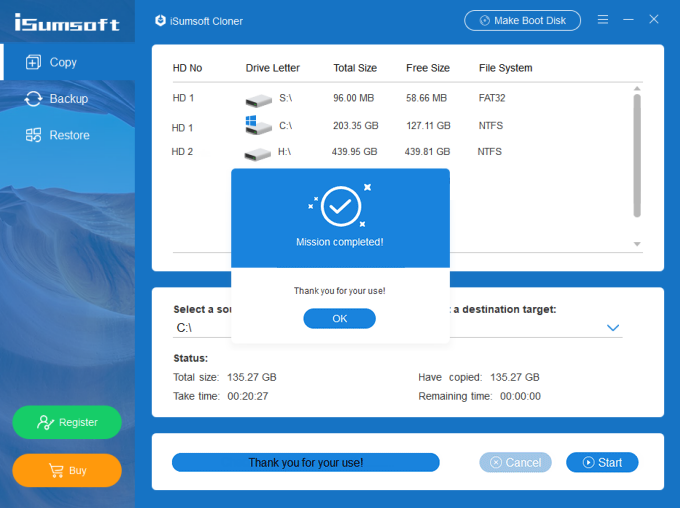This screenshot has width=680, height=508.
Task: Click scrollbar down arrow in drive list
Action: 637,244
